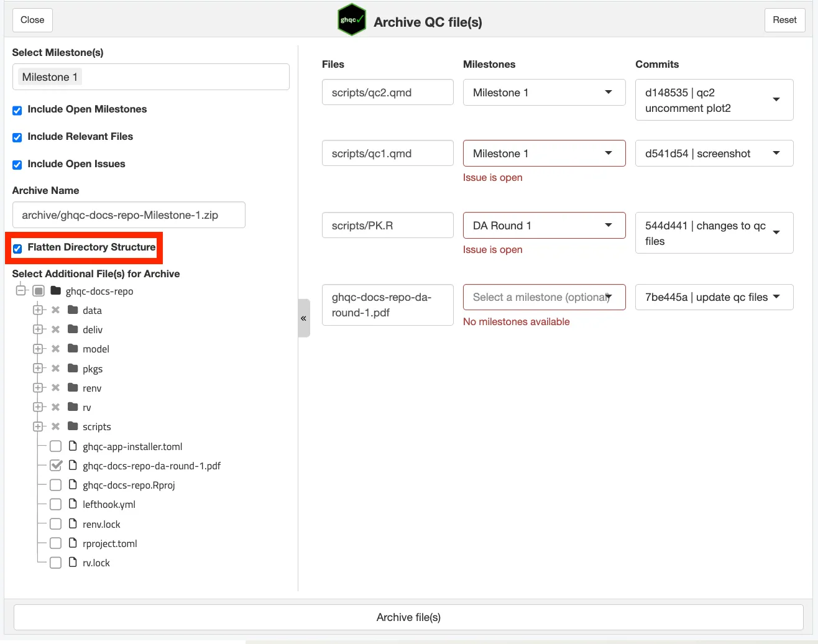Screen dimensions: 818x644
Task: Click the lefthook.yml file icon
Action: pos(73,504)
